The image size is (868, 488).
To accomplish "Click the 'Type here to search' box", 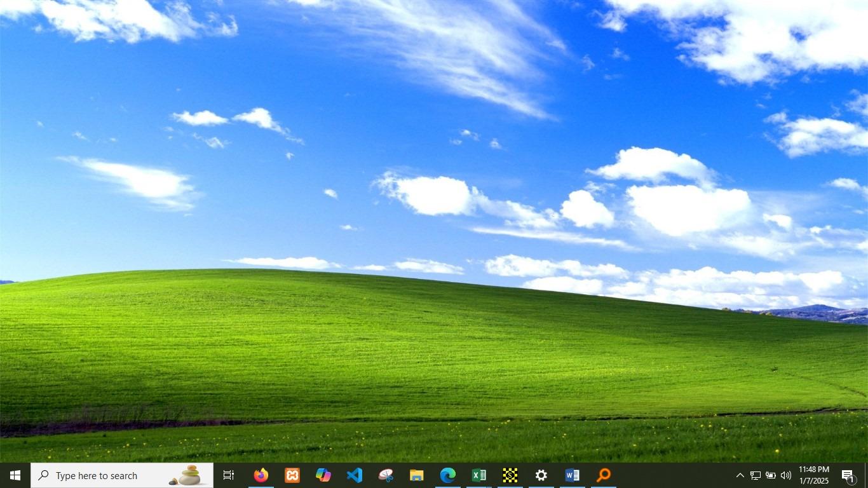I will pos(122,475).
